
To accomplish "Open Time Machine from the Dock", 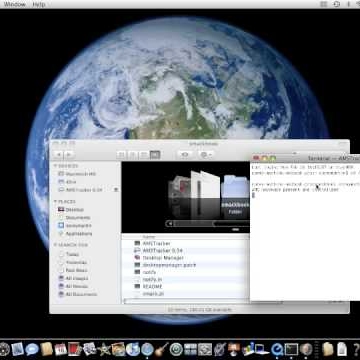I will (x=176, y=349).
